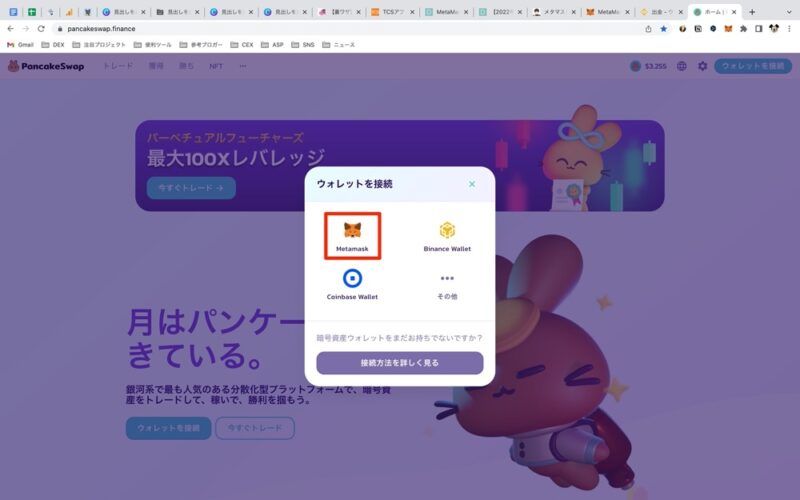800x500 pixels.
Task: Open the SNS bookmark folder
Action: 303,45
